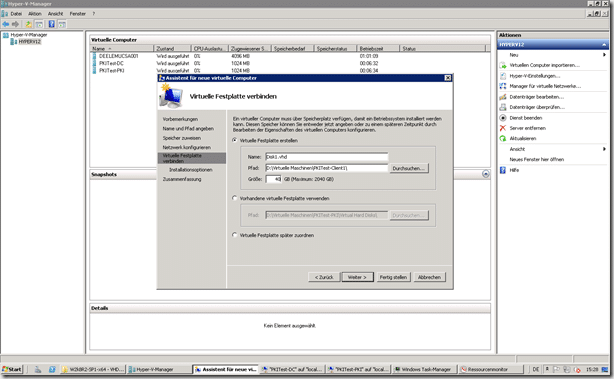
Task: Expand the Neu submenu arrow
Action: coord(604,55)
